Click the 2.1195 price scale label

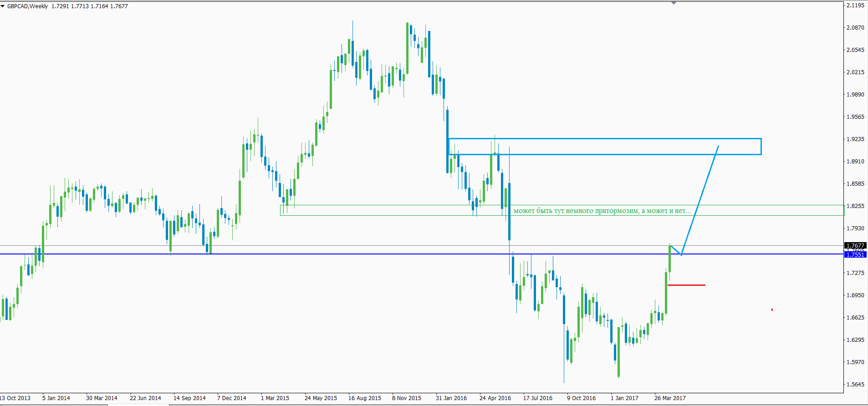(x=855, y=5)
